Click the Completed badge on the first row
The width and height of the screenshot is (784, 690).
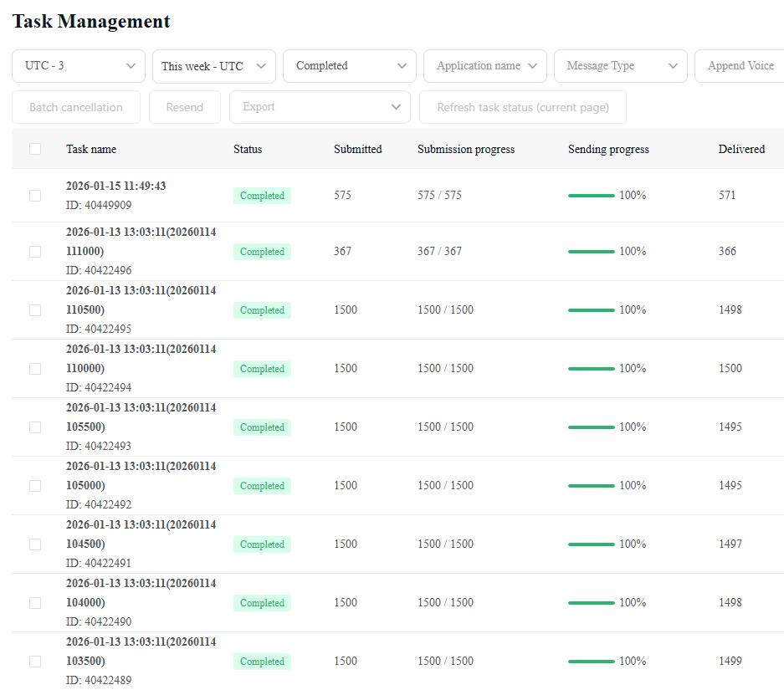coord(262,195)
